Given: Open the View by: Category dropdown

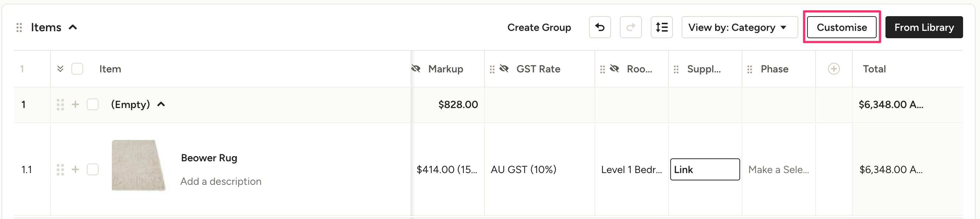Looking at the screenshot, I should click(x=739, y=27).
